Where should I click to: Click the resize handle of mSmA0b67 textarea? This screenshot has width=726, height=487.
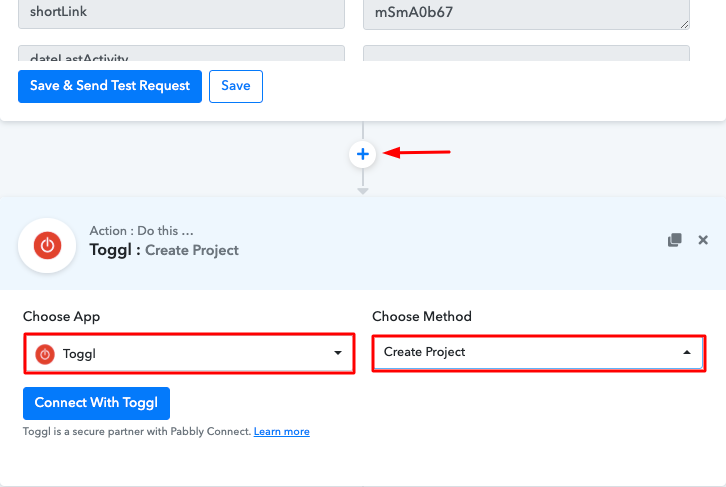pyautogui.click(x=684, y=25)
